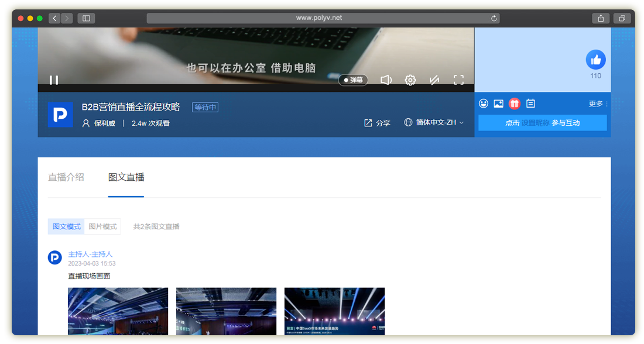
Task: Mute the video volume speaker icon
Action: [386, 80]
